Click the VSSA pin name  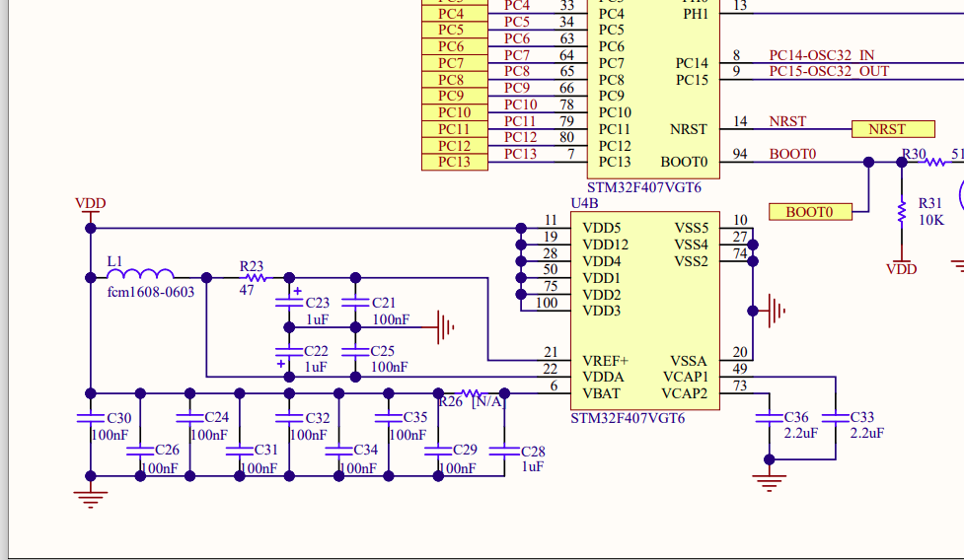689,361
